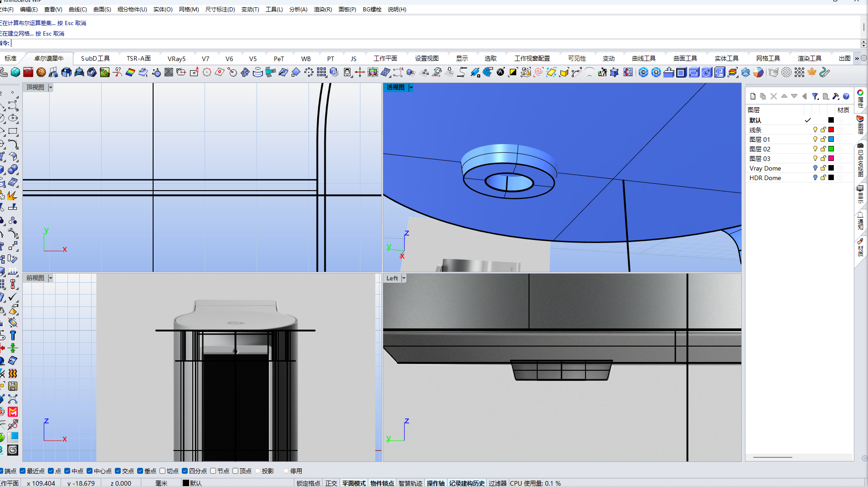868x487 pixels.
Task: Click the green S-shaped hook icon
Action: (x=825, y=72)
